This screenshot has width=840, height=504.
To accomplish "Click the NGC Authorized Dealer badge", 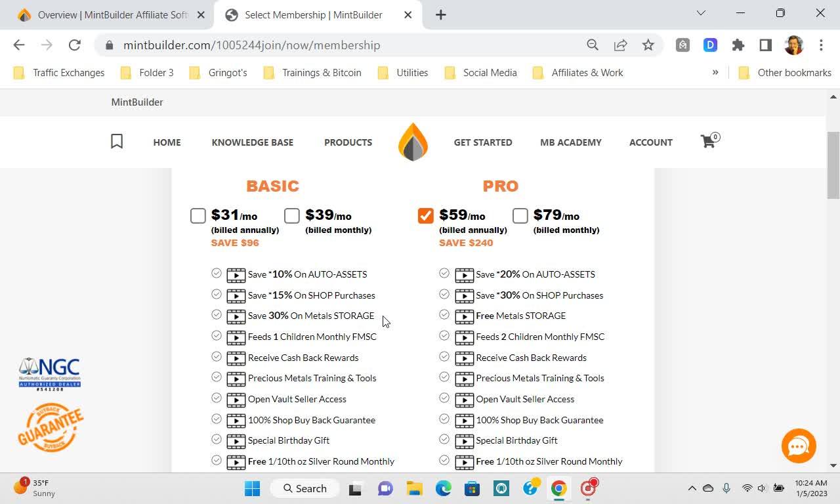I will 50,375.
